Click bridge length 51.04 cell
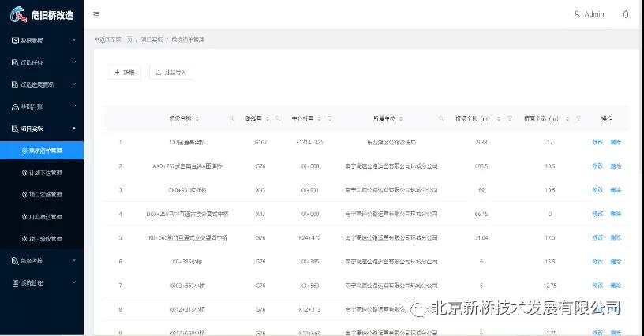Image resolution: width=644 pixels, height=336 pixels. click(x=481, y=237)
